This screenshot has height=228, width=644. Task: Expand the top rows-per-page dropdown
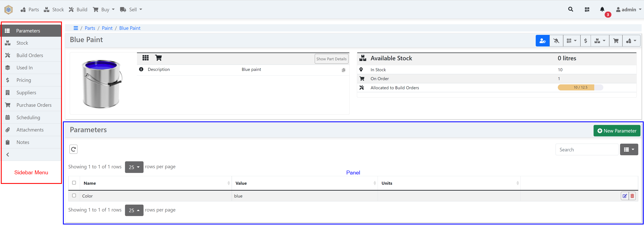[x=134, y=167]
